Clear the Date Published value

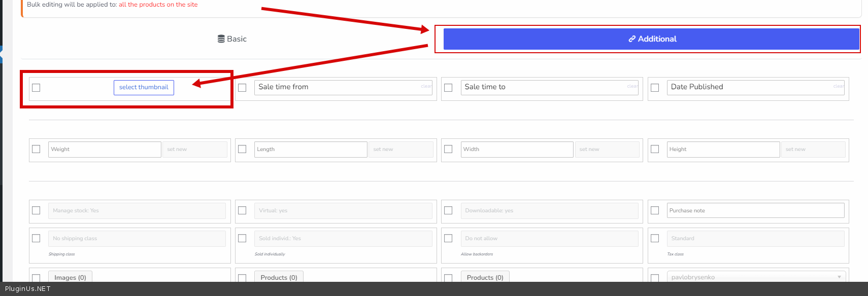tap(839, 86)
